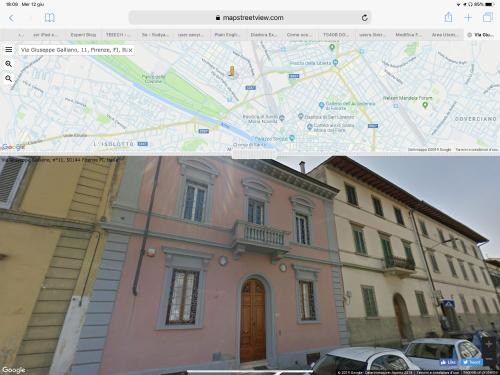Click the Piazza della Libertà map pin

pos(336,62)
